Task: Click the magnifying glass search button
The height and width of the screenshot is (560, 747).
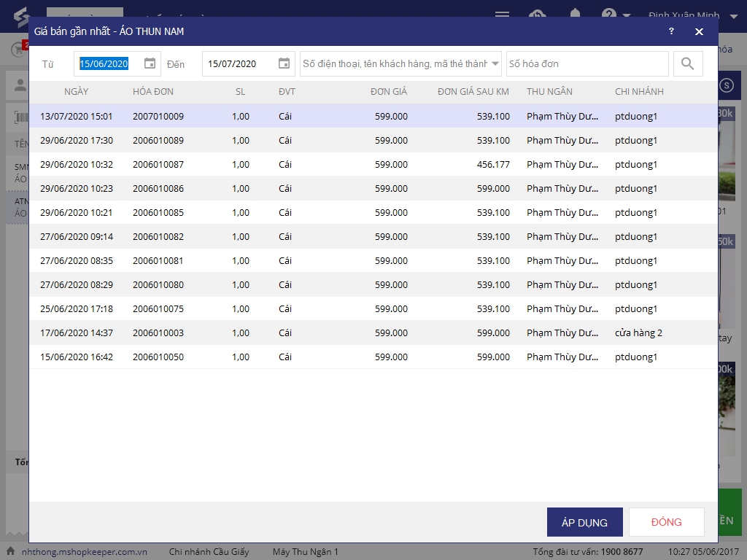Action: coord(687,63)
